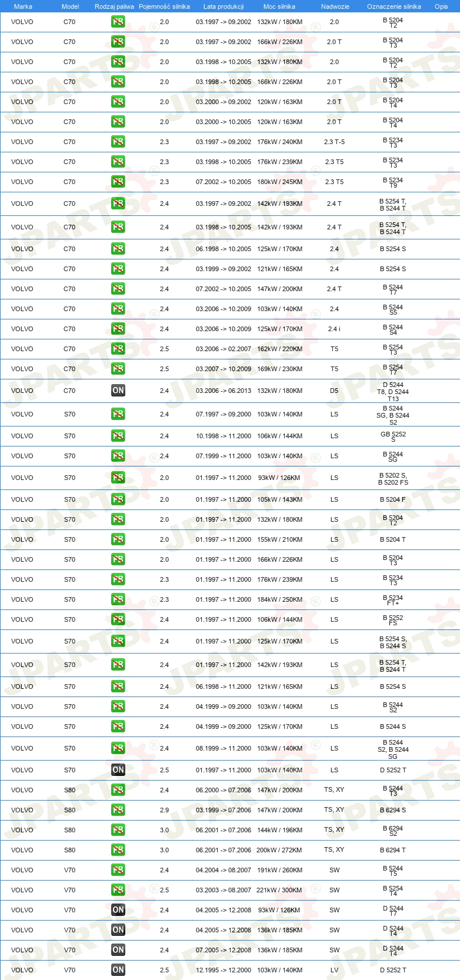
Task: Select the B 5202 S, B 5202 FS engine cell
Action: point(393,479)
